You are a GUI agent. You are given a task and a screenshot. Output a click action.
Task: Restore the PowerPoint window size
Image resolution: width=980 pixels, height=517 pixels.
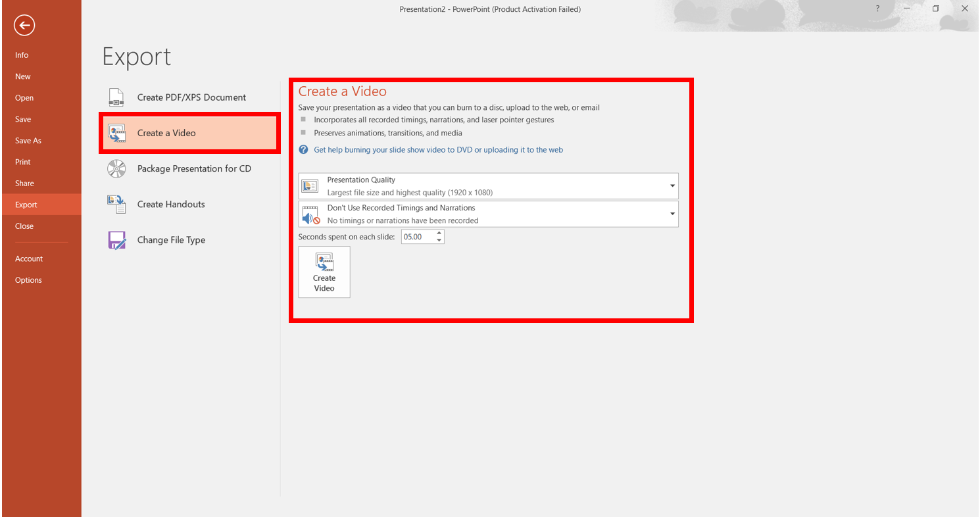935,9
